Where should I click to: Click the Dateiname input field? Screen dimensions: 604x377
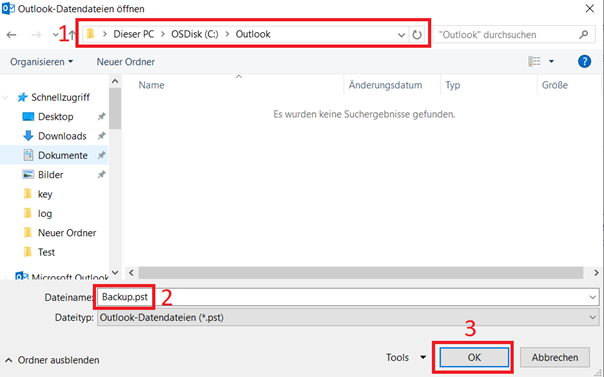(348, 297)
